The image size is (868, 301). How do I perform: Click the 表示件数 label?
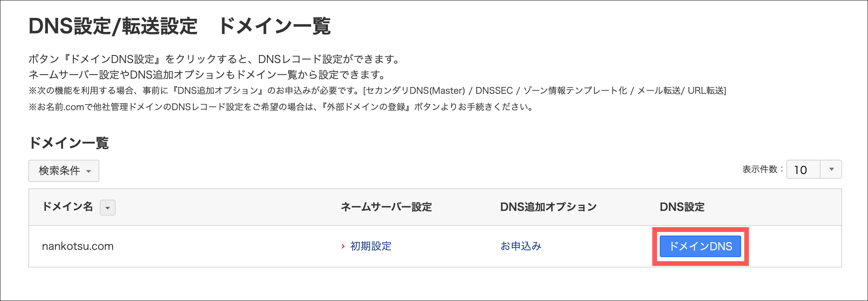point(762,170)
